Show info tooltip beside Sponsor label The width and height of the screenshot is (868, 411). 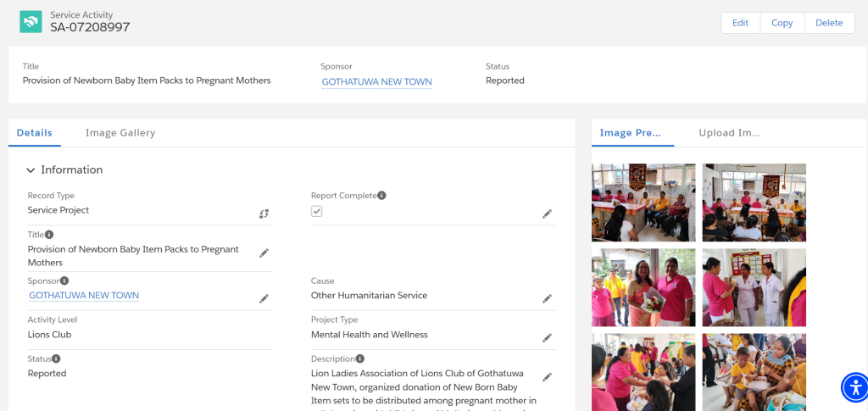pos(64,280)
